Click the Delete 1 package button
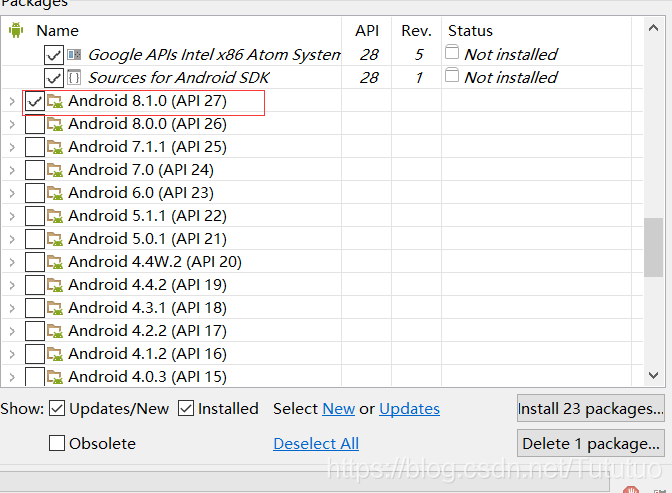Viewport: 672px width, 493px height. (x=591, y=443)
